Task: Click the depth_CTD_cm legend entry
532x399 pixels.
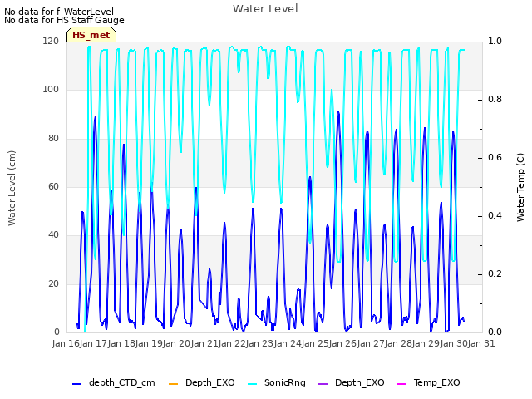Action: point(114,382)
